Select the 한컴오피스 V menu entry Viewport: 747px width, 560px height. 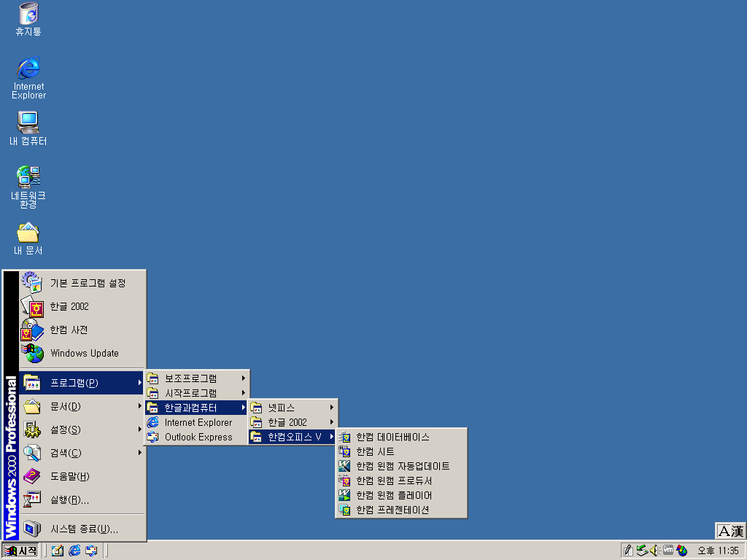(293, 437)
